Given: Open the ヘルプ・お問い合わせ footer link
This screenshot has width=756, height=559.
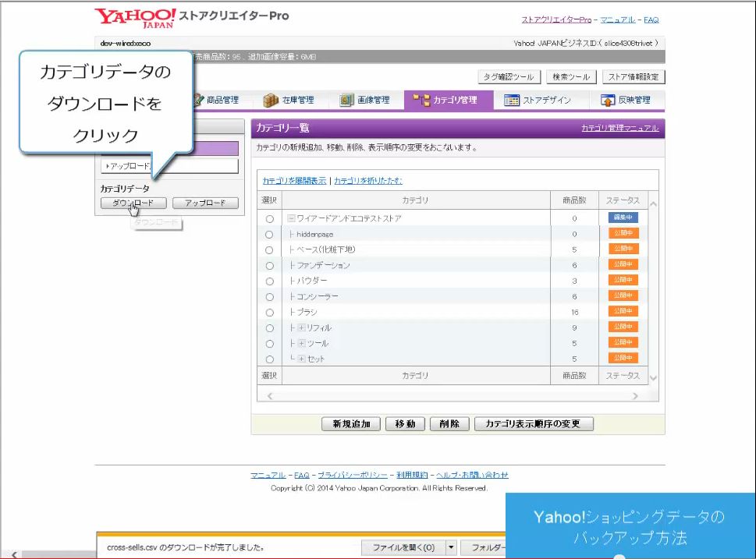Looking at the screenshot, I should [472, 475].
